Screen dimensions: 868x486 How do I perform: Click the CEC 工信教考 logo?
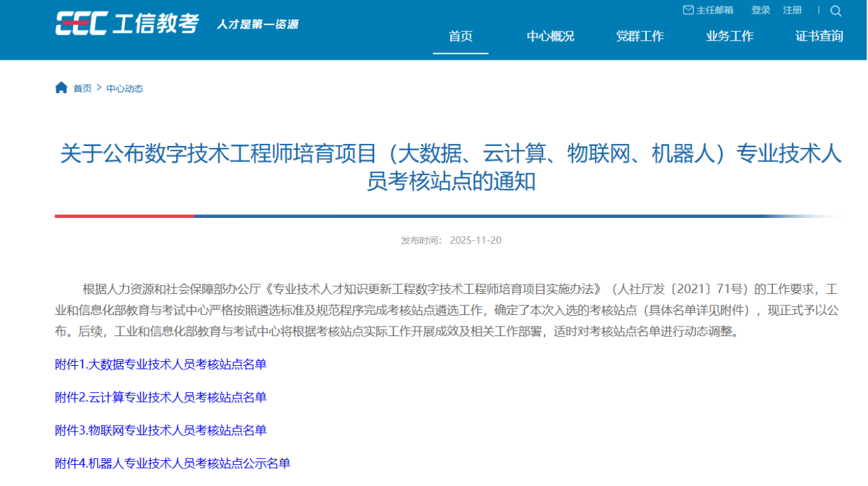(x=127, y=24)
